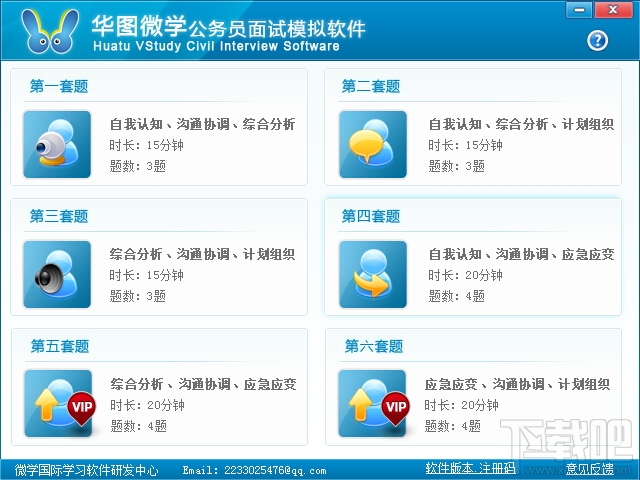Image resolution: width=640 pixels, height=480 pixels.
Task: Click 题数：3题 in 第二套题
Action: pos(456,166)
